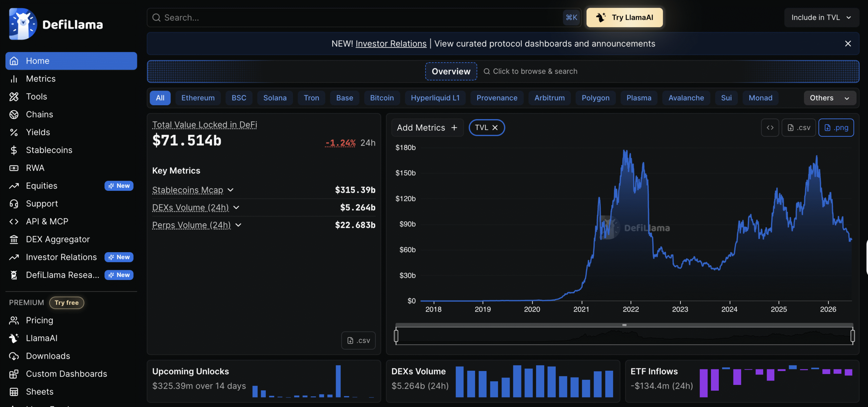Open the DEXs Volume card

[x=503, y=382]
